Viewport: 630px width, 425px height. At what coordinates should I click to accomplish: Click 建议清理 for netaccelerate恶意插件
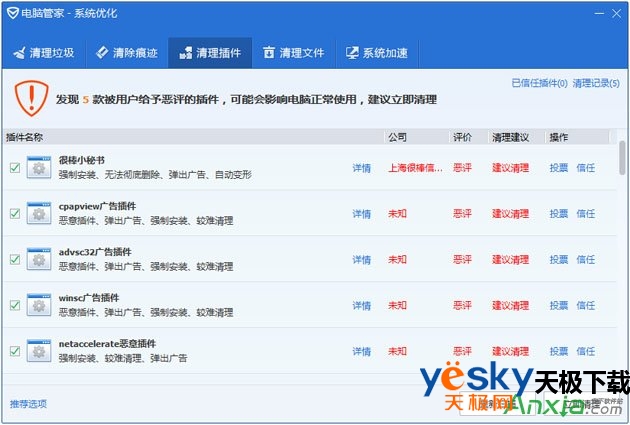[x=510, y=351]
